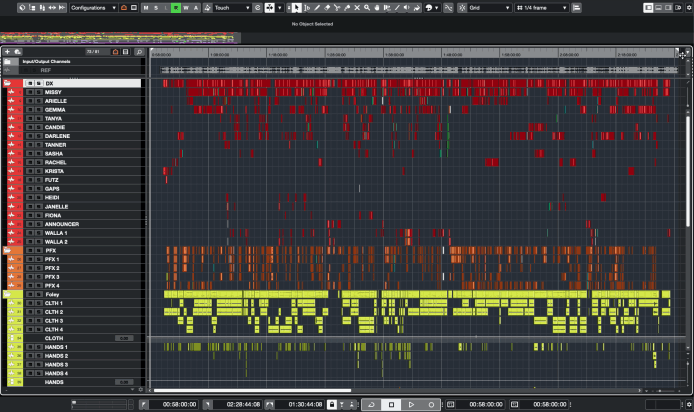Toggle the green Read automation button
694x412 pixels.
point(176,7)
